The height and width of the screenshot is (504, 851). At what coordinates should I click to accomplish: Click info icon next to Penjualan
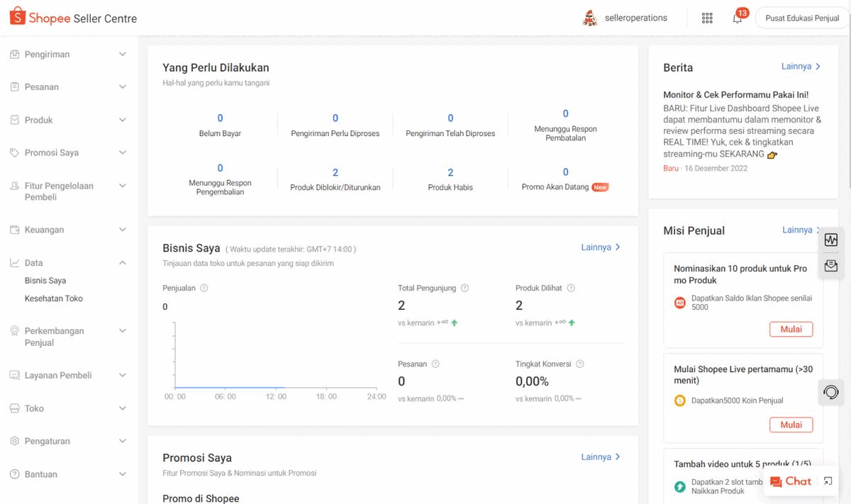pos(204,289)
